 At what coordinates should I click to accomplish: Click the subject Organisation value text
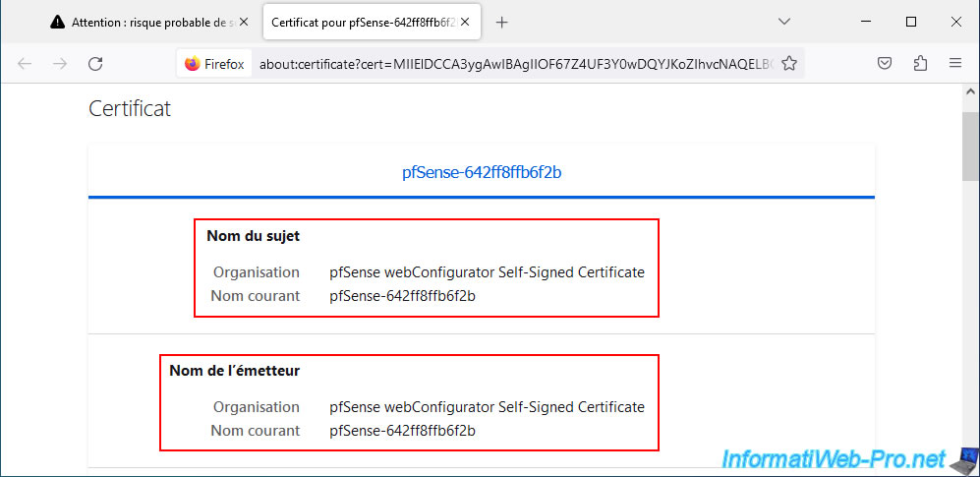coord(487,272)
